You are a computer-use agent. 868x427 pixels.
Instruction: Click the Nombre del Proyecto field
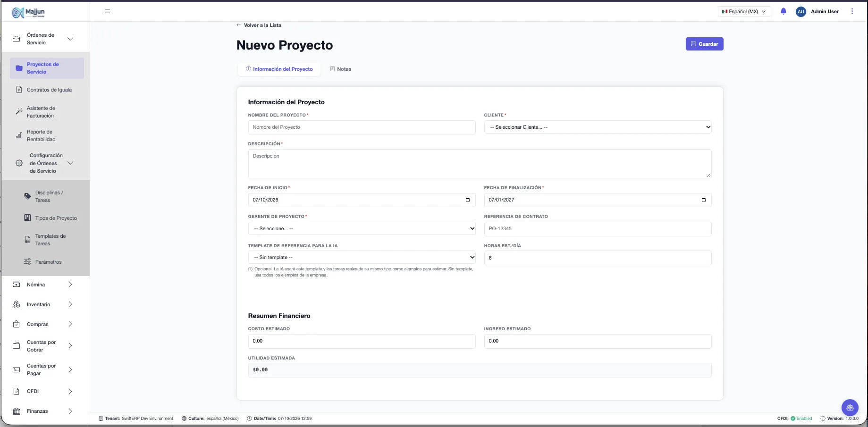click(362, 127)
